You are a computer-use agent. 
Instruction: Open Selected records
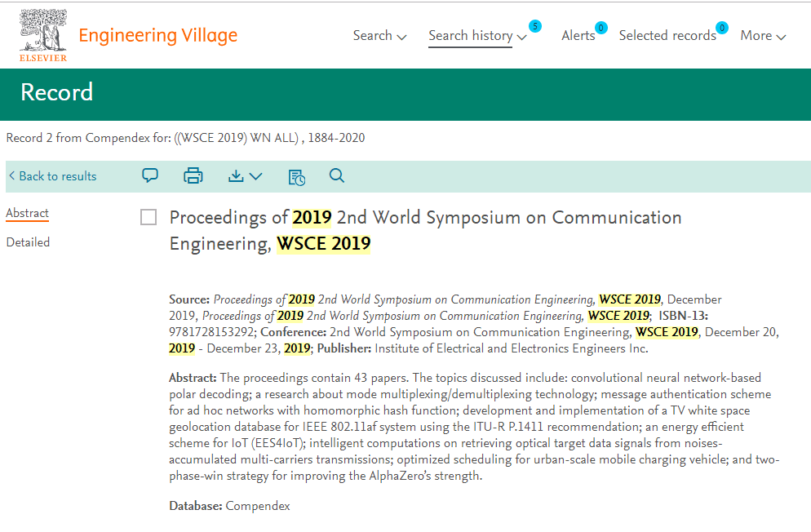pos(667,36)
